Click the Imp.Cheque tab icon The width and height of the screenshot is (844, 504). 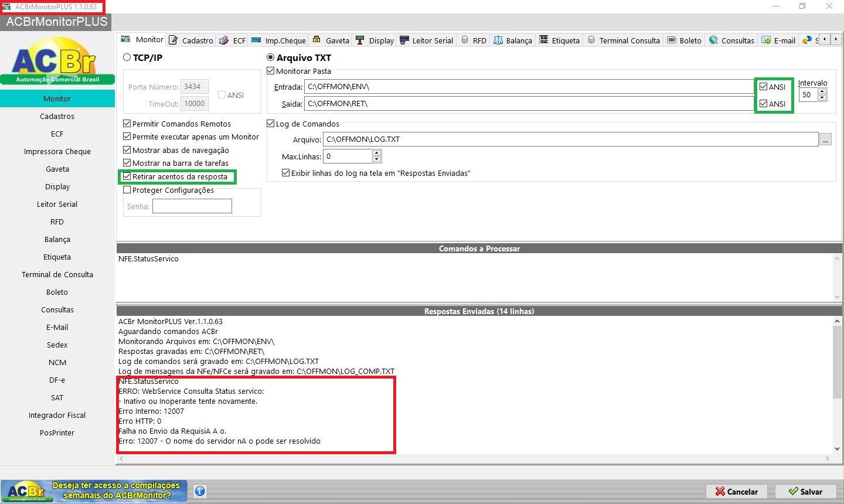click(256, 40)
